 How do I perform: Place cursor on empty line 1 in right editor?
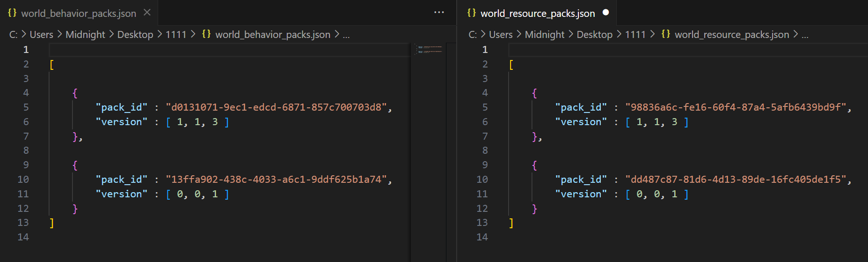tap(688, 50)
